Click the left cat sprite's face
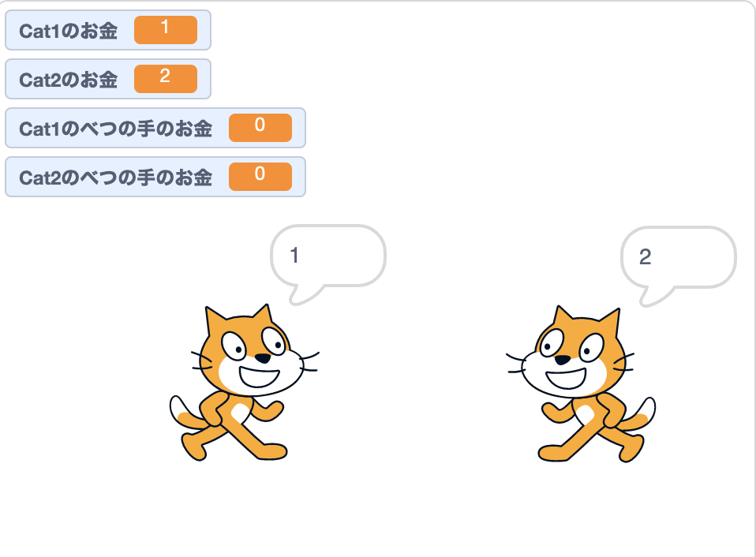The width and height of the screenshot is (756, 557). pos(255,357)
